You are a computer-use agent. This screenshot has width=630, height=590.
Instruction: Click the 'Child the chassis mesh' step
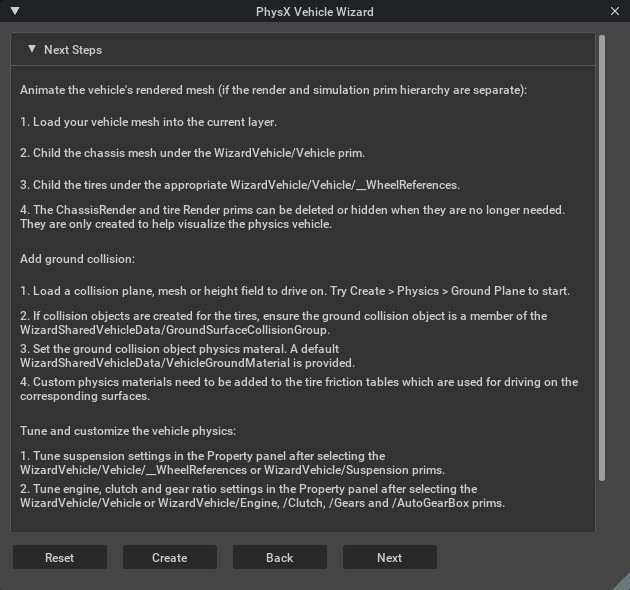[x=192, y=153]
